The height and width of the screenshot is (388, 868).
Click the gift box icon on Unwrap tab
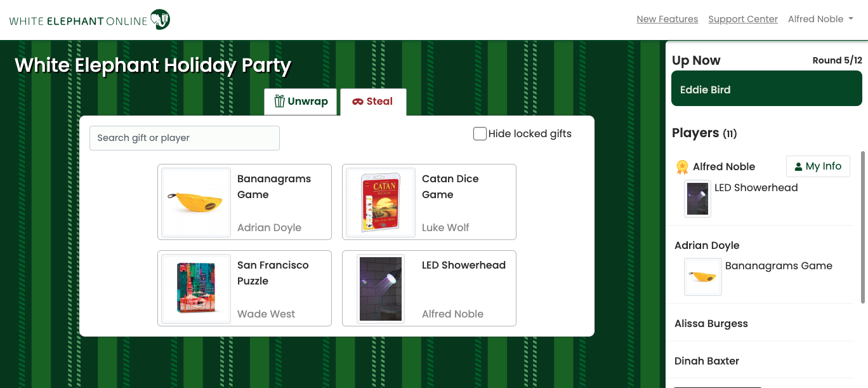click(x=279, y=102)
